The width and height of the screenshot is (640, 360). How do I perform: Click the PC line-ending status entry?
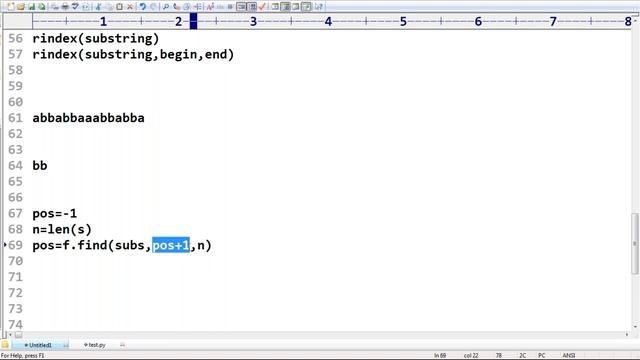(541, 356)
